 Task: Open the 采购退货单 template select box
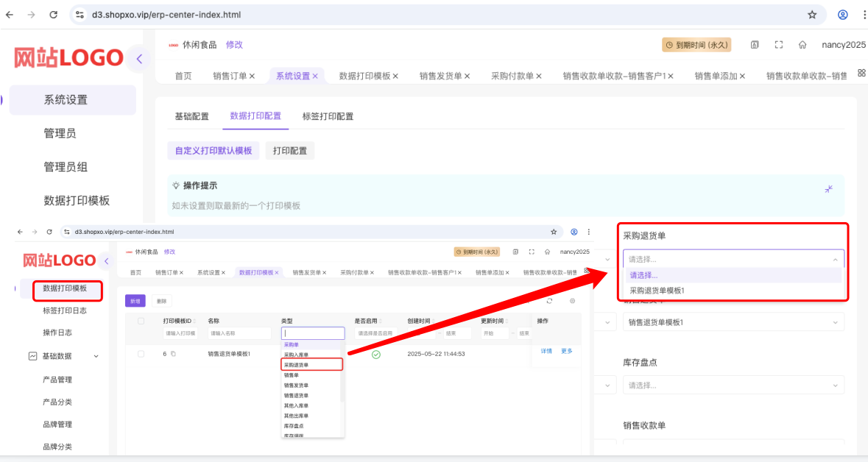coord(733,259)
